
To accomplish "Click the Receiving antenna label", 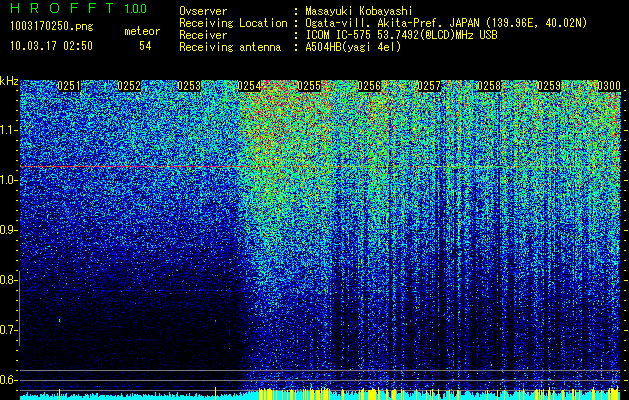I will tap(230, 47).
